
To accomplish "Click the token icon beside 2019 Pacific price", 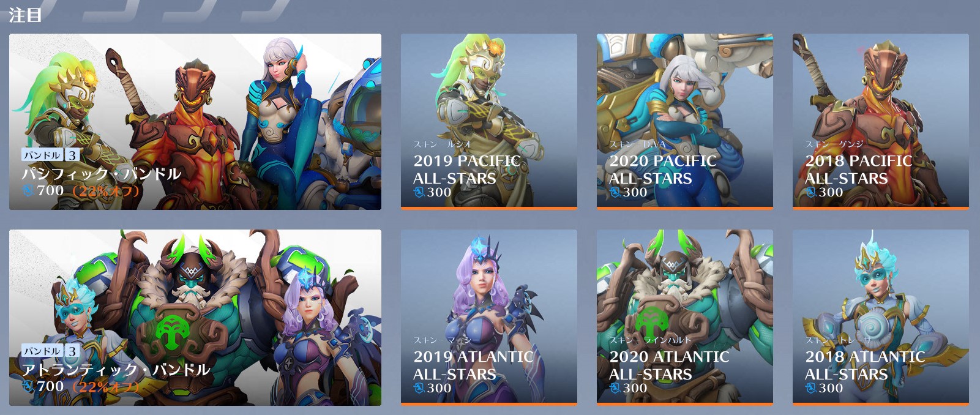I will pos(419,193).
